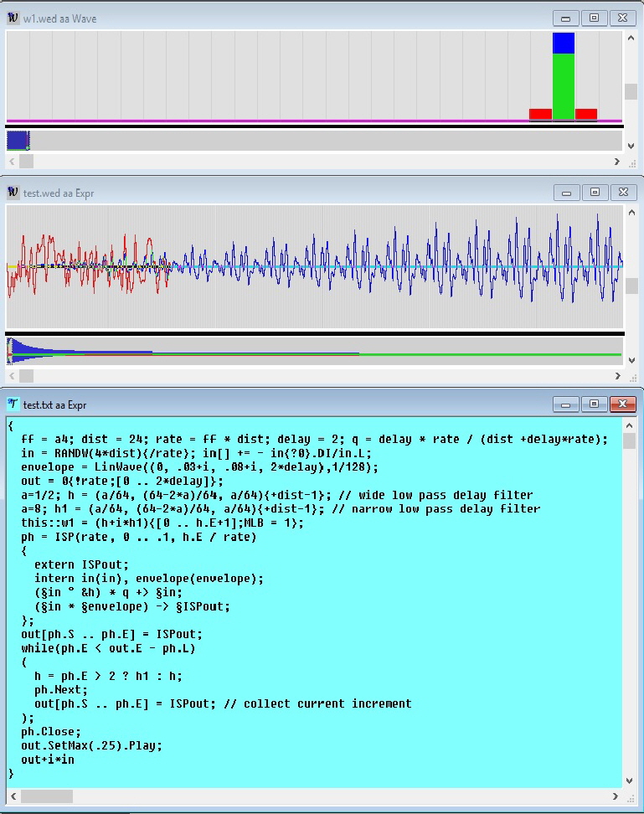
Task: Maximize the w1.wed Wave window
Action: (x=594, y=18)
